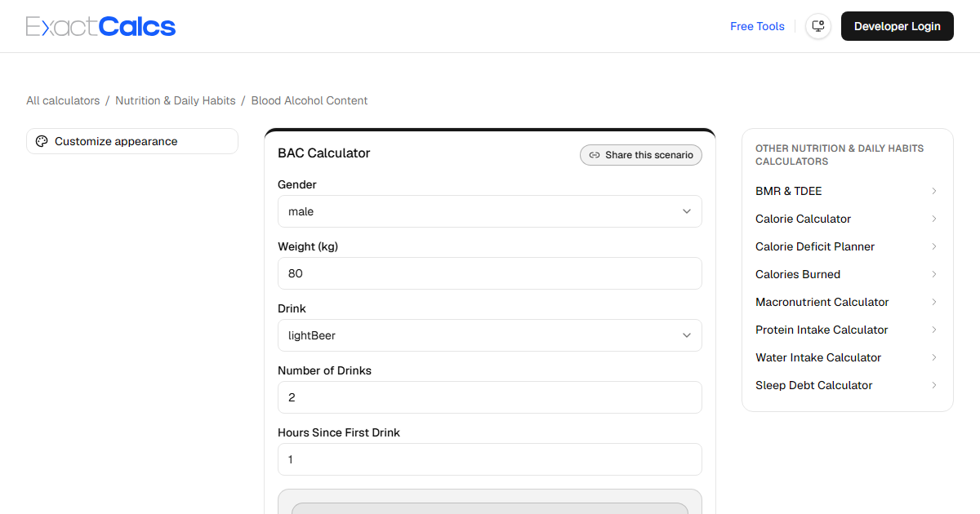Click chevron arrow next to Macronutrient Calculator
This screenshot has width=980, height=514.
[934, 302]
